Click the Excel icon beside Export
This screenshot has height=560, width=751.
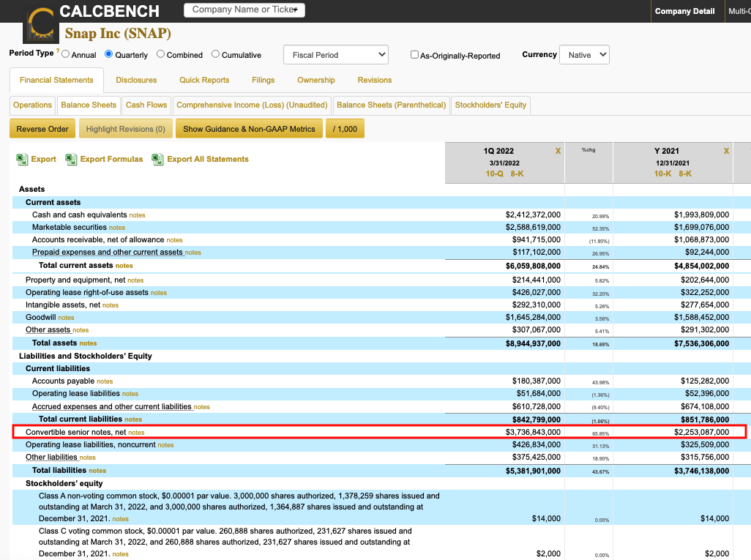[22, 160]
